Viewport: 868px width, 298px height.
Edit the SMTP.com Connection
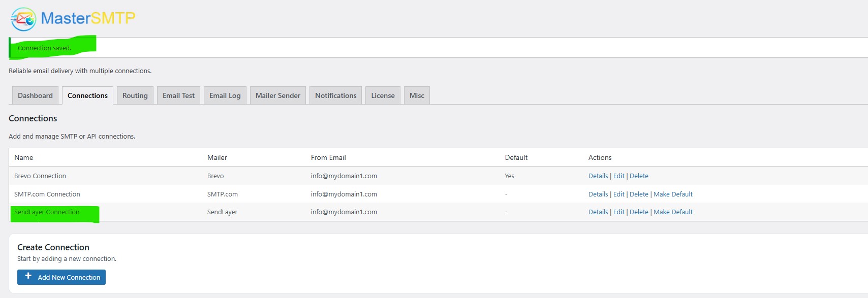pyautogui.click(x=618, y=194)
